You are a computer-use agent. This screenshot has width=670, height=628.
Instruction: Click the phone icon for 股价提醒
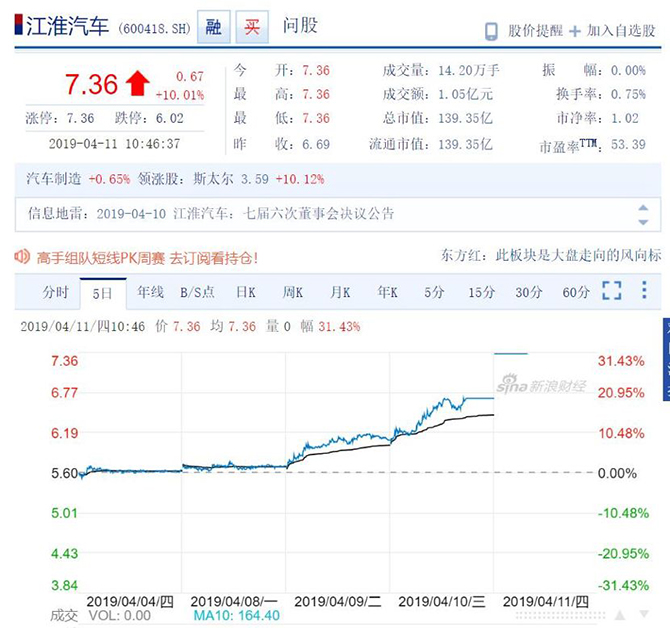coord(491,31)
